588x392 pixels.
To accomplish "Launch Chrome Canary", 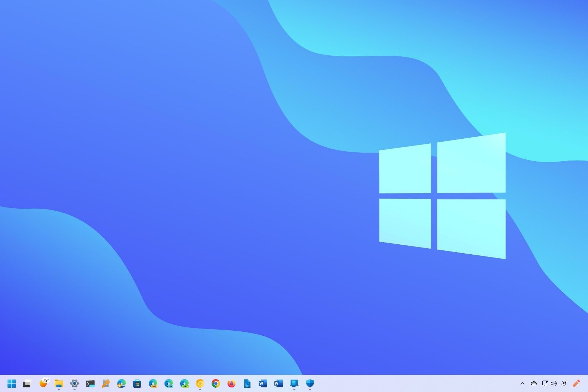I will pyautogui.click(x=200, y=383).
